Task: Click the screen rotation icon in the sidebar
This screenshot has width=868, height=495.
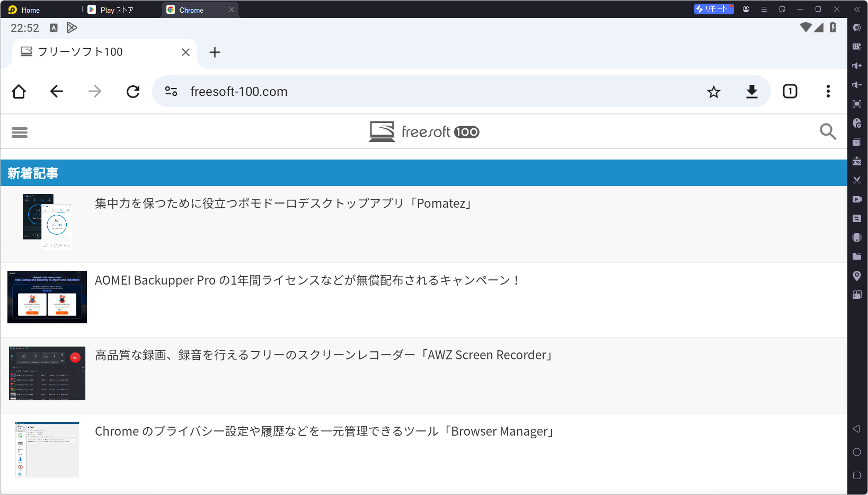Action: (857, 294)
